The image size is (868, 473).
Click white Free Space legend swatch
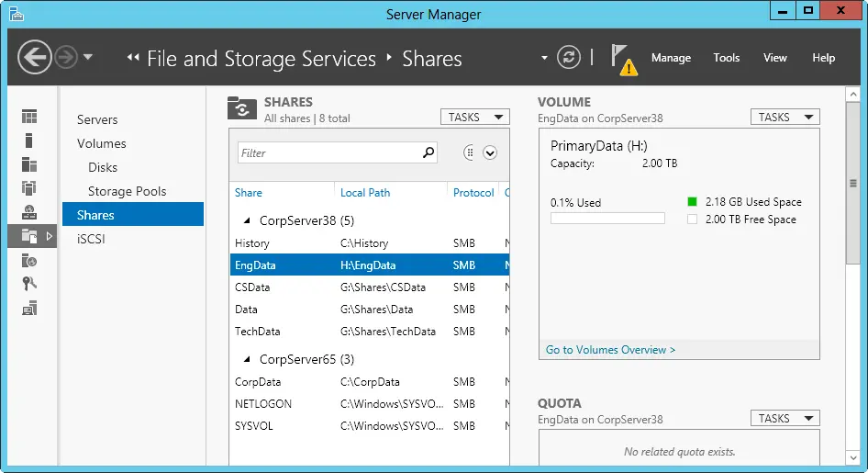692,220
